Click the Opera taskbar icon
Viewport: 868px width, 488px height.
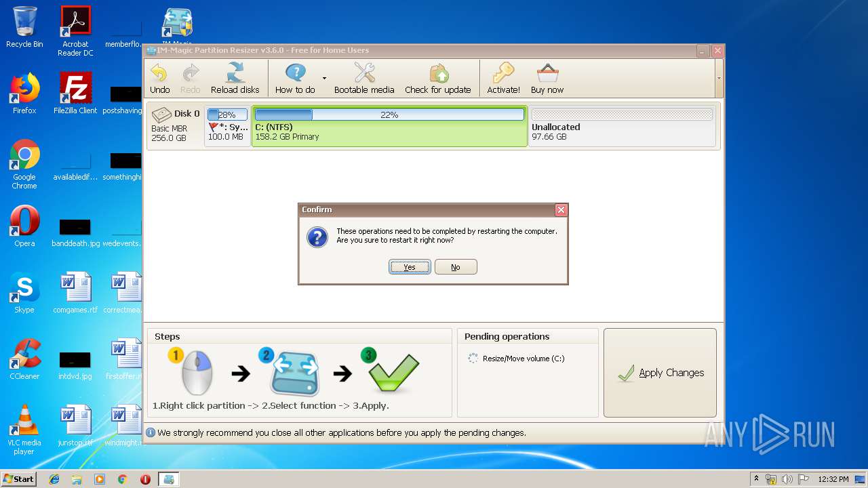point(145,479)
